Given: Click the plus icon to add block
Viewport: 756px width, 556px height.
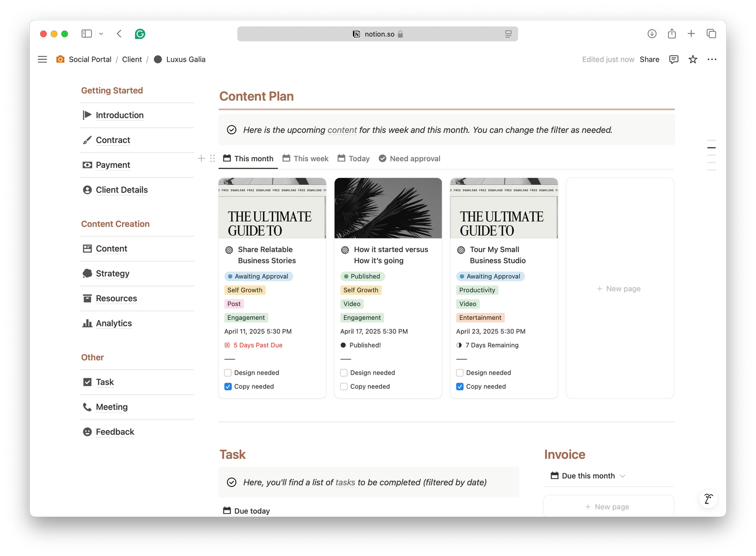Looking at the screenshot, I should [201, 158].
